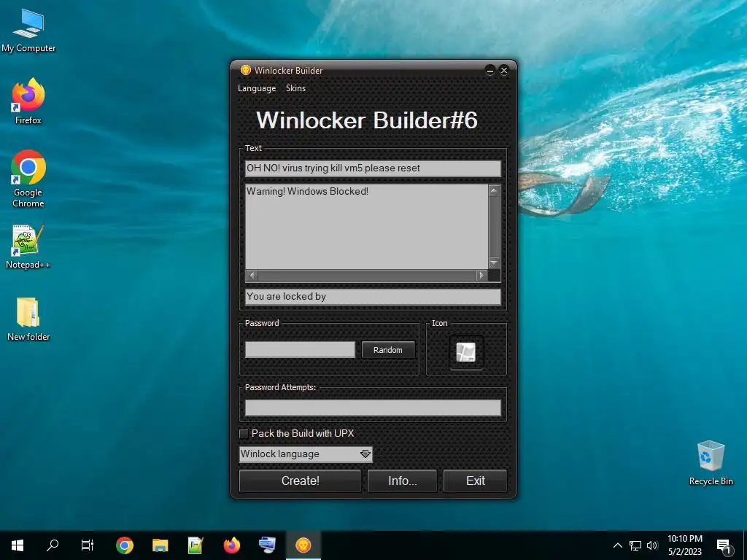Minimize the Winlocker Builder window
The image size is (747, 560).
(489, 71)
